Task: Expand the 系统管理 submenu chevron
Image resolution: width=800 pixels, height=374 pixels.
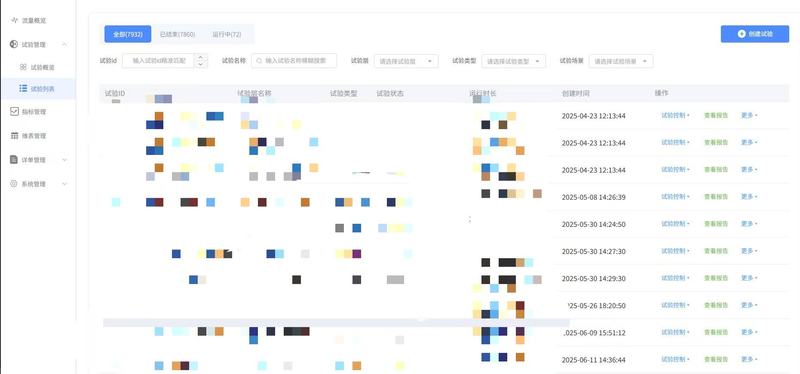Action: click(64, 184)
